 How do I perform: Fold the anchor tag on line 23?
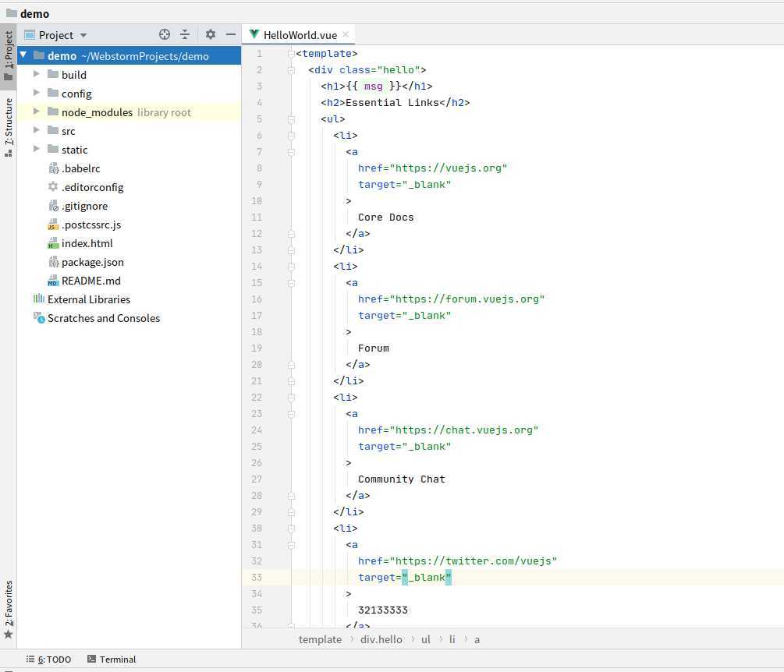[291, 414]
